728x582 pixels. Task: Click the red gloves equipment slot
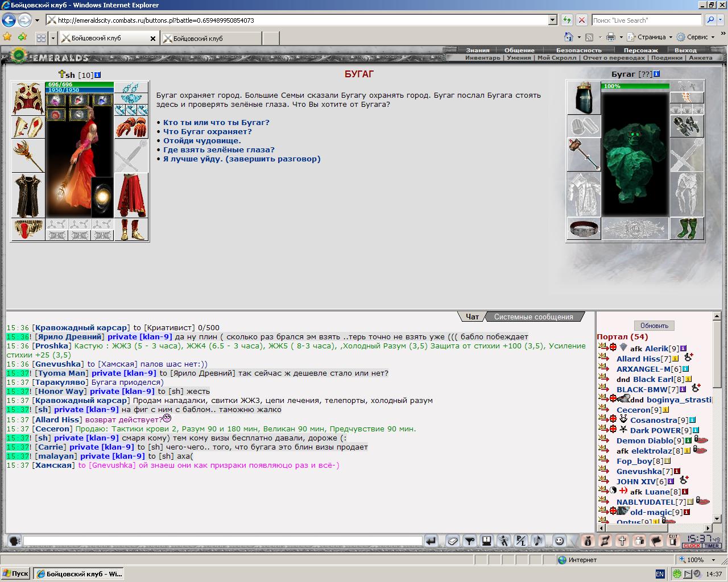pyautogui.click(x=131, y=127)
